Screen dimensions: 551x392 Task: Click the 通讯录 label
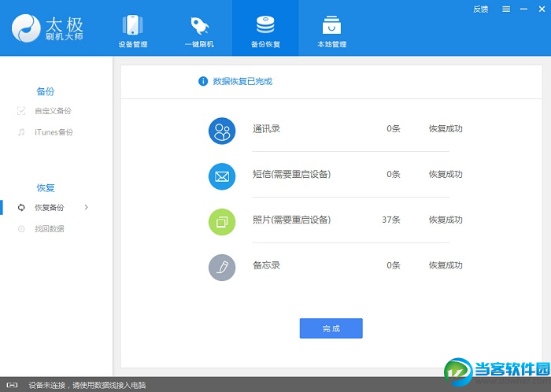[x=266, y=129]
